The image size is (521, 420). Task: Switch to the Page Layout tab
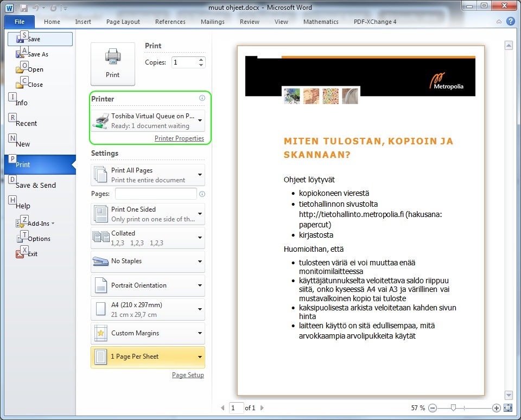123,22
